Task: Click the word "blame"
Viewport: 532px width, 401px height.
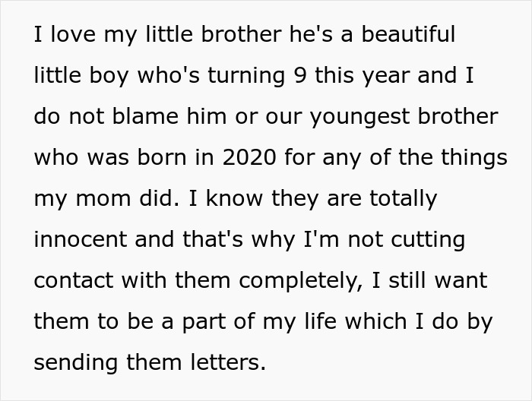Action: point(143,117)
